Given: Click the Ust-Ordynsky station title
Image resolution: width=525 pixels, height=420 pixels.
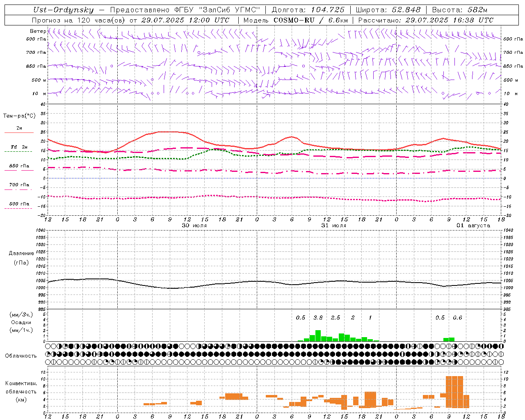Looking at the screenshot, I should click(x=64, y=10).
